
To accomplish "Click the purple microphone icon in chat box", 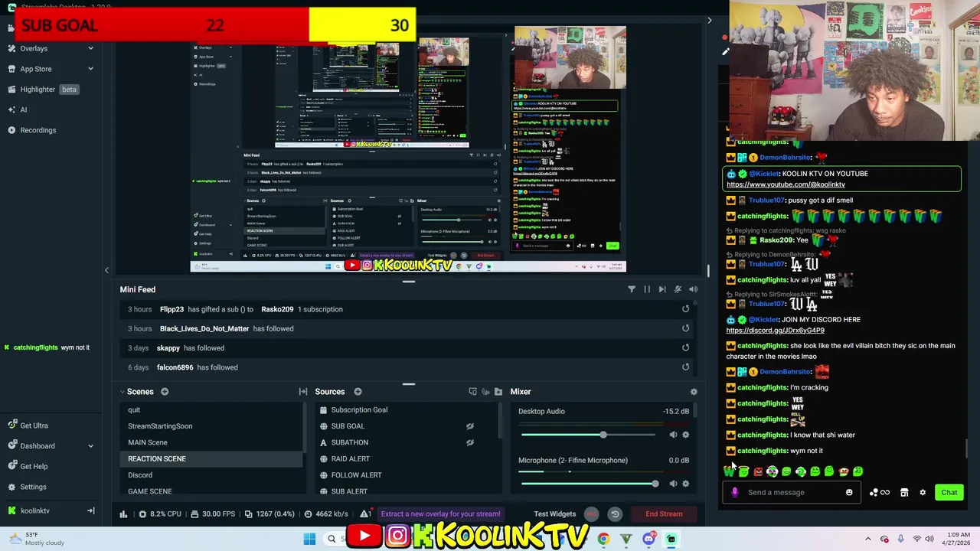I will coord(735,492).
